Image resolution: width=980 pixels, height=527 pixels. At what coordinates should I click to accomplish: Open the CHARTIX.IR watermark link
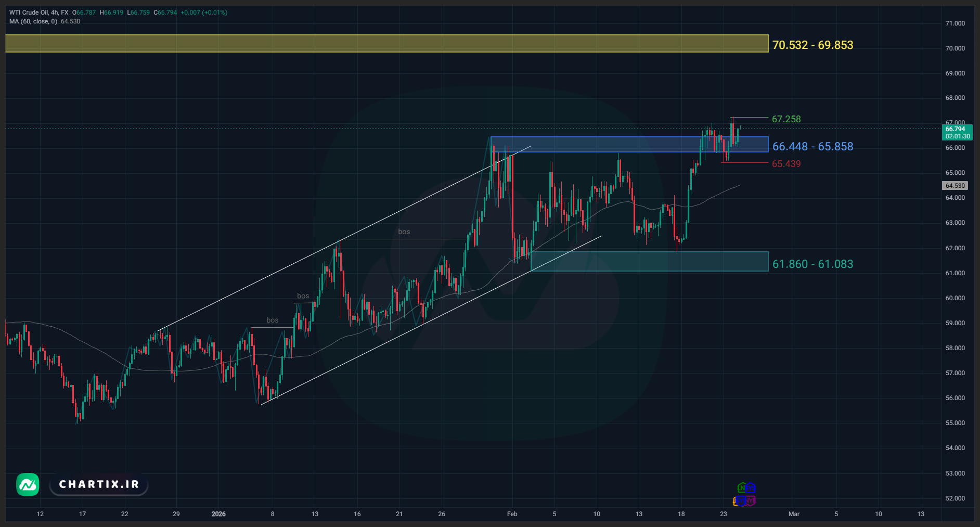click(x=99, y=484)
